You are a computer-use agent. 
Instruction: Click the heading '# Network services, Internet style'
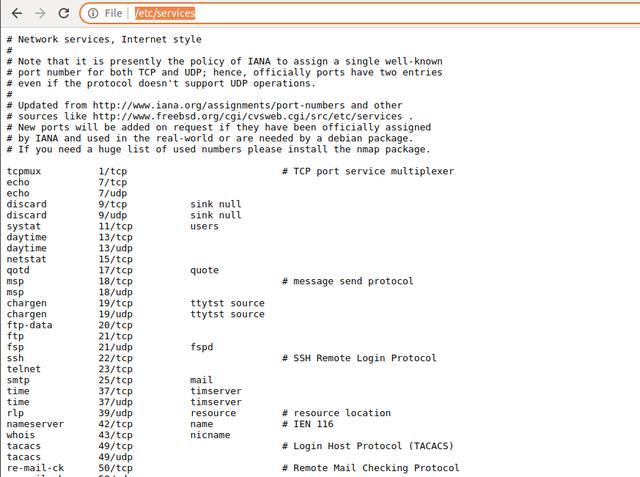coord(104,40)
